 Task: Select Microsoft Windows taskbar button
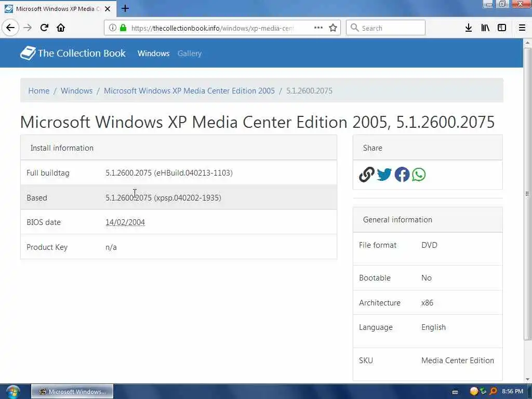click(72, 392)
